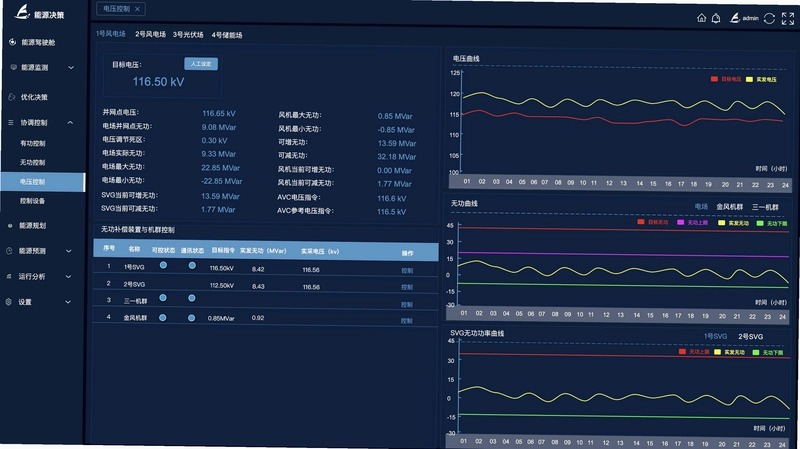Click the refresh icon beside admin
The image size is (800, 449).
769,19
